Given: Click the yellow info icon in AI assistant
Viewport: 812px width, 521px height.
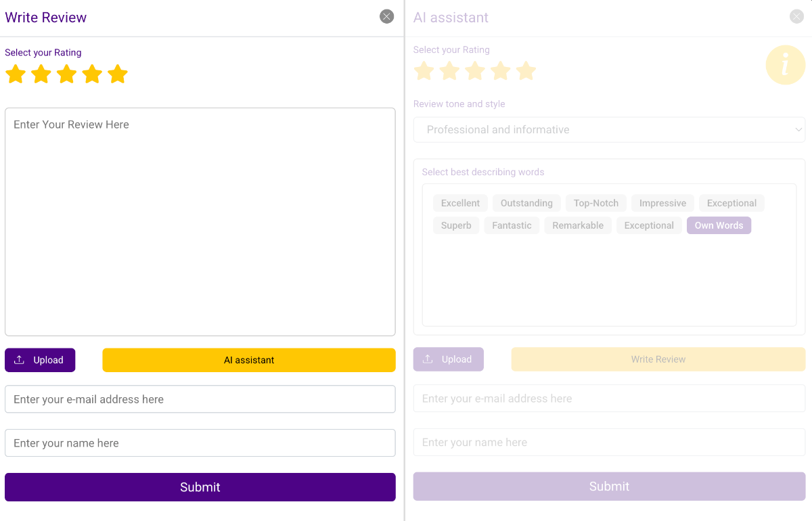Looking at the screenshot, I should point(785,65).
